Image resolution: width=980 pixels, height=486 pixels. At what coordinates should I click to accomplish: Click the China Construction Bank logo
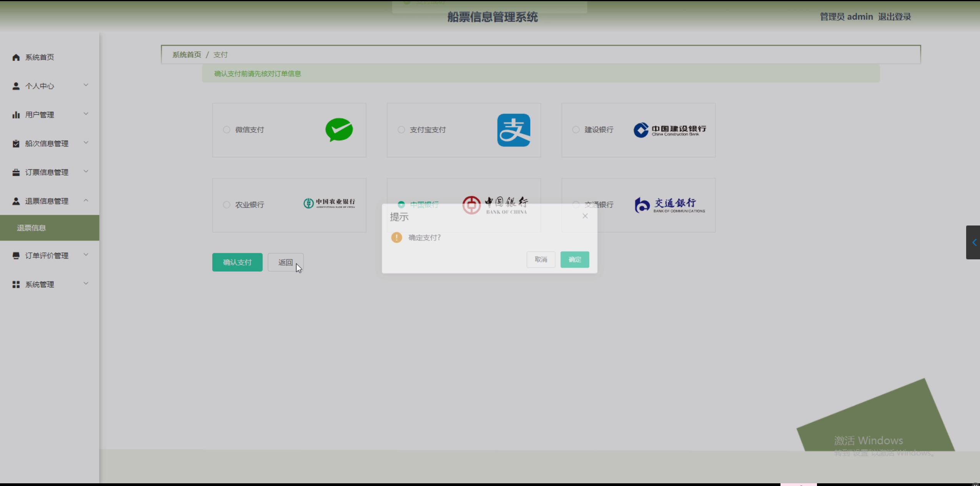[670, 130]
